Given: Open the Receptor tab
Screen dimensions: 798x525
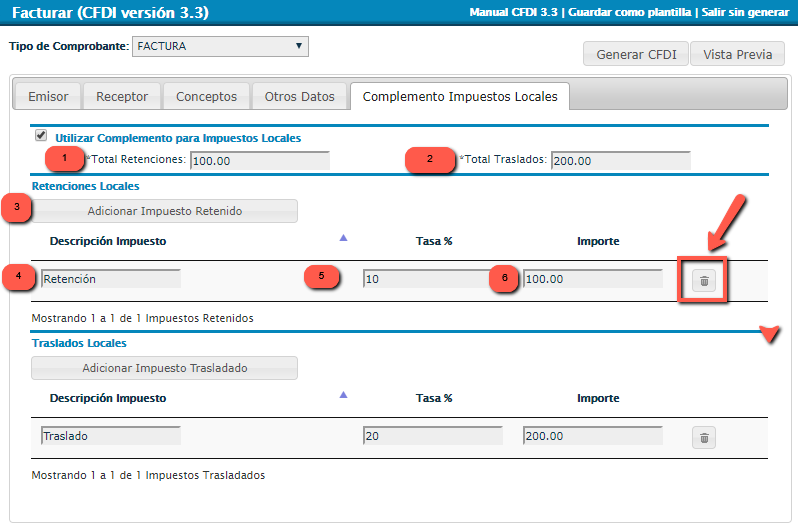Looking at the screenshot, I should (x=122, y=96).
